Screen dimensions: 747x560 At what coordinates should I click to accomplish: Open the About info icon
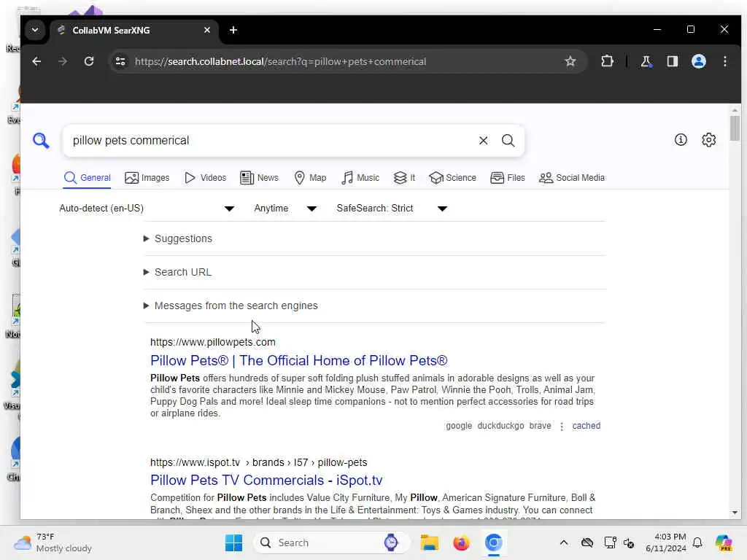pos(681,139)
